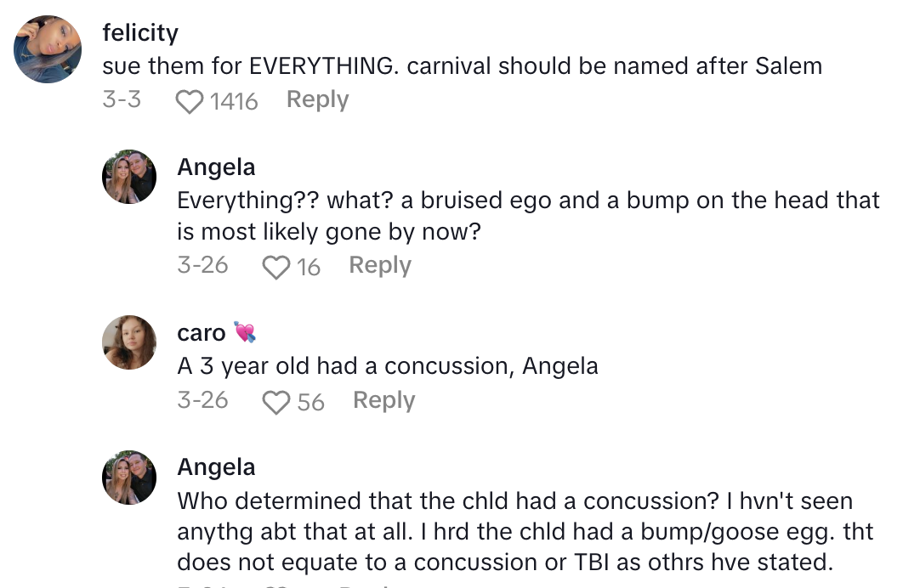View caro's profile photo

[129, 343]
